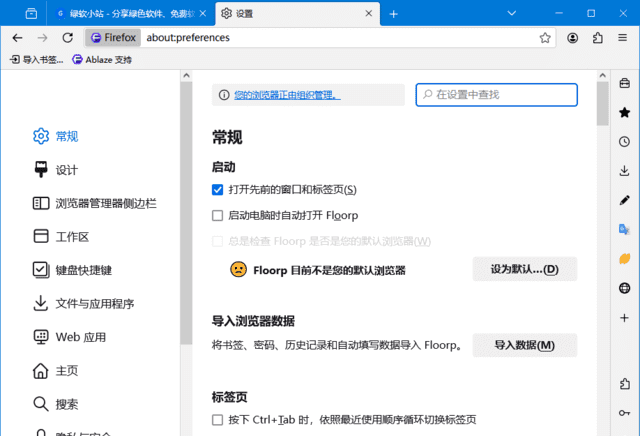Click the 设为默认...(D) button
Image resolution: width=640 pixels, height=436 pixels.
524,269
